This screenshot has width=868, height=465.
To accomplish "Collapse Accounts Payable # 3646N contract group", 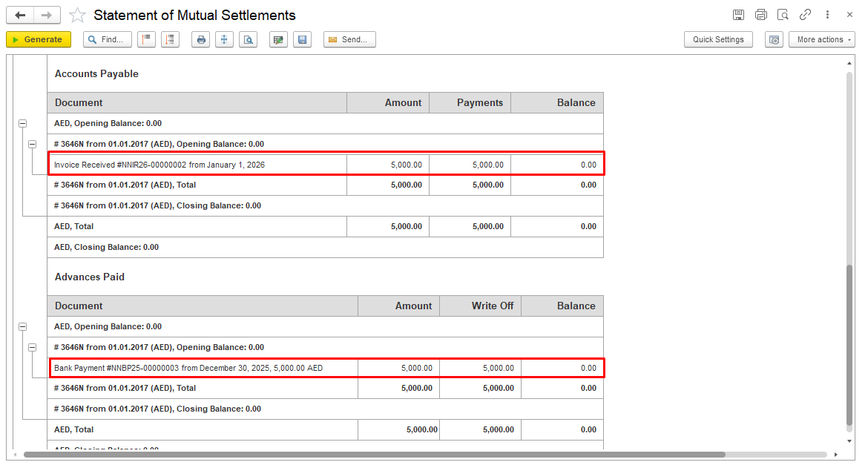I will click(33, 144).
